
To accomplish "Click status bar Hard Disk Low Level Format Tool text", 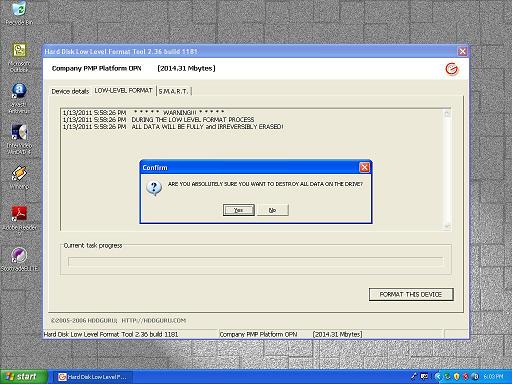I will 111,334.
